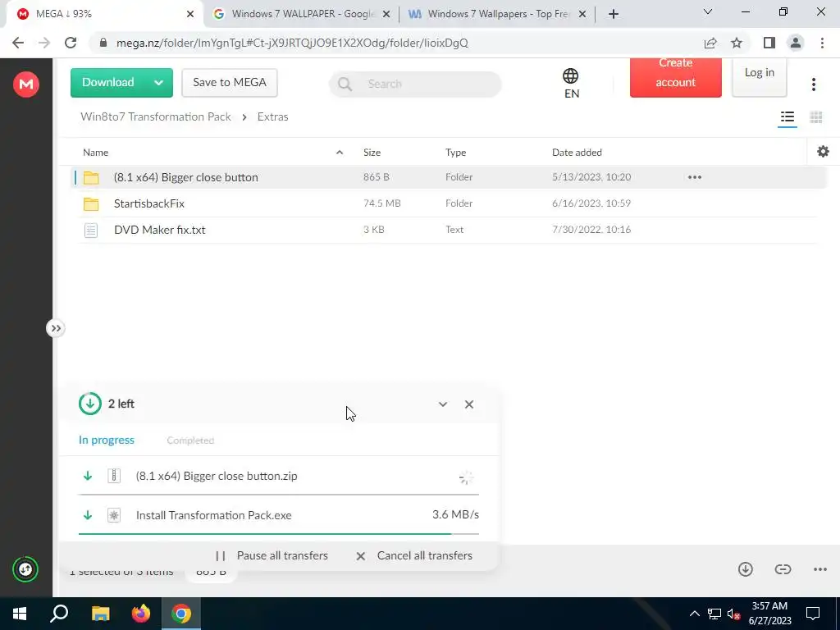Select Install Transformation Pack.exe transfer

(279, 515)
